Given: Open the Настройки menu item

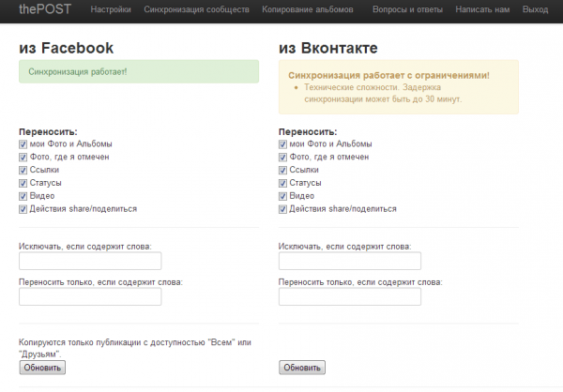Looking at the screenshot, I should [111, 9].
